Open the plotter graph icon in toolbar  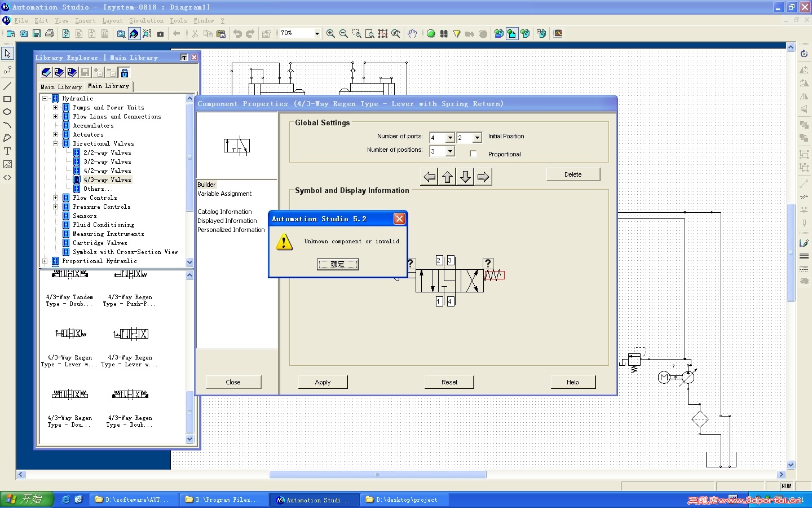558,34
